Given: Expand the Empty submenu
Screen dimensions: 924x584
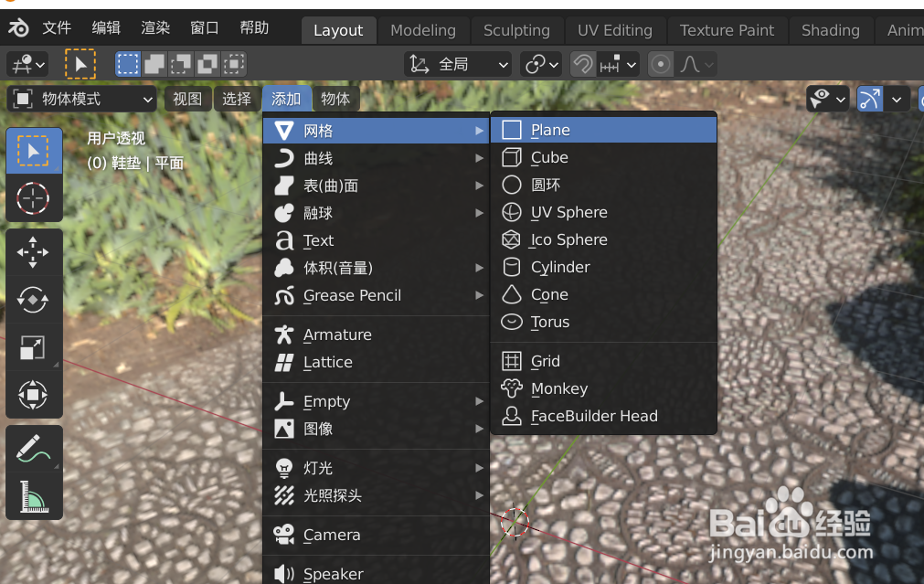Looking at the screenshot, I should pos(377,401).
